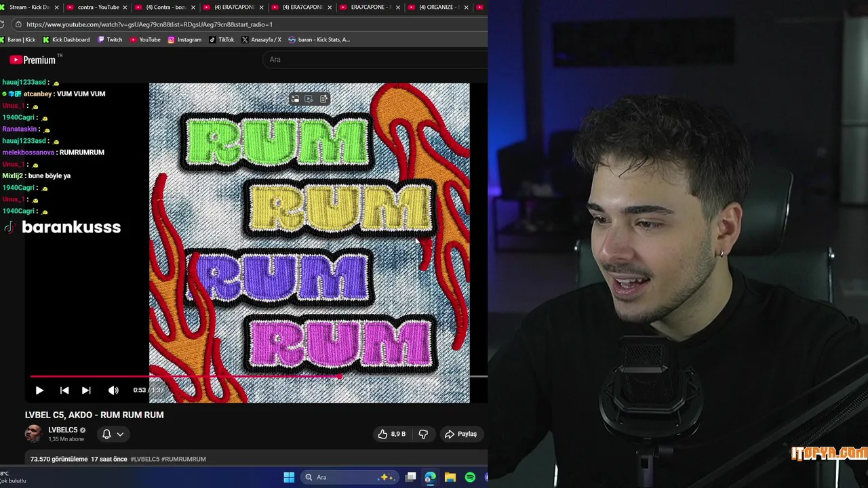Image resolution: width=868 pixels, height=488 pixels.
Task: Go to previous video in player
Action: (x=64, y=390)
